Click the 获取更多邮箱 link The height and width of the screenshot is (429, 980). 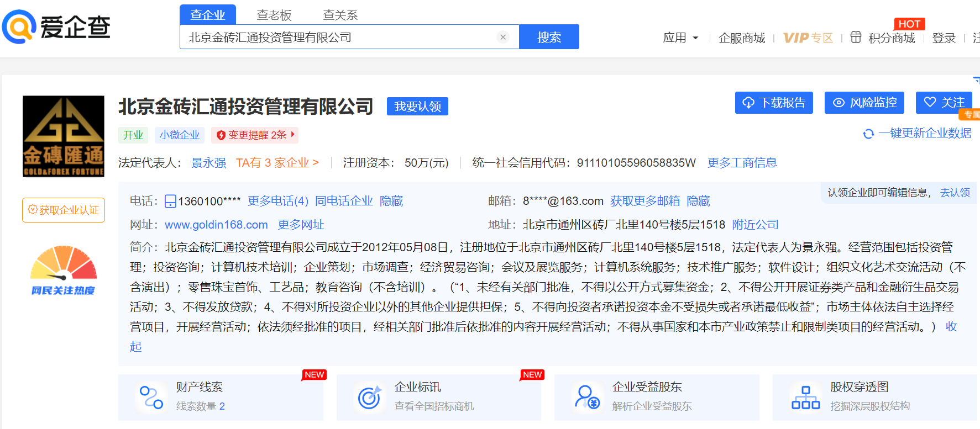(x=645, y=201)
